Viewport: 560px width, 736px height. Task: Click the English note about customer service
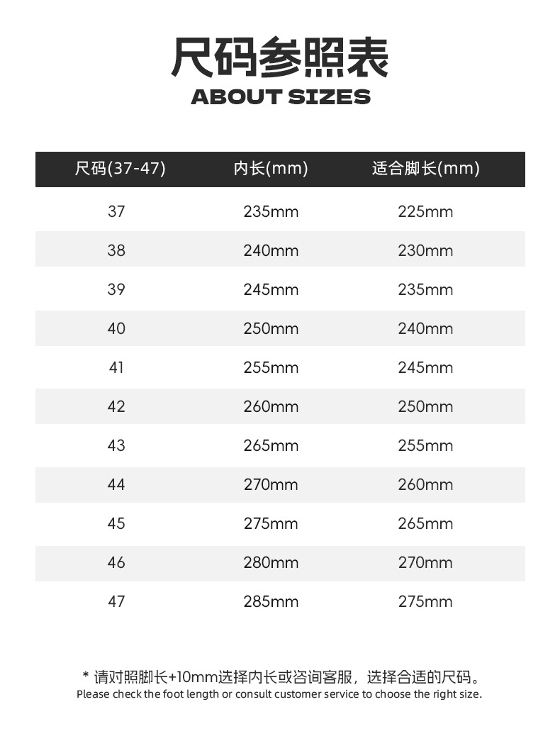(x=279, y=694)
